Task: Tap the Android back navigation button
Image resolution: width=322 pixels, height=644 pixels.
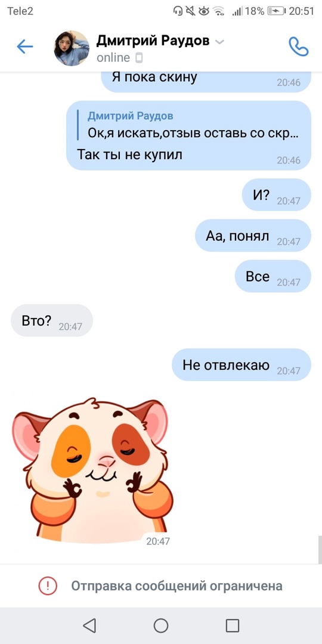Action: click(x=89, y=626)
